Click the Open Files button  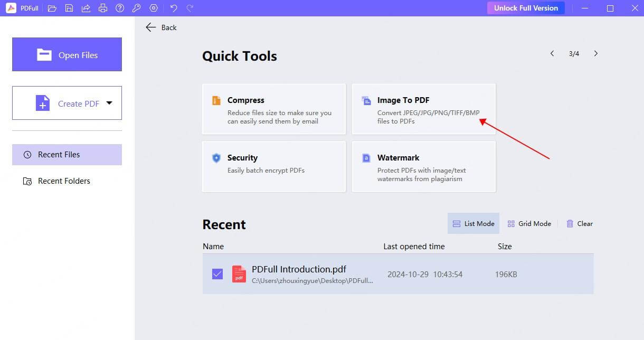pos(67,54)
